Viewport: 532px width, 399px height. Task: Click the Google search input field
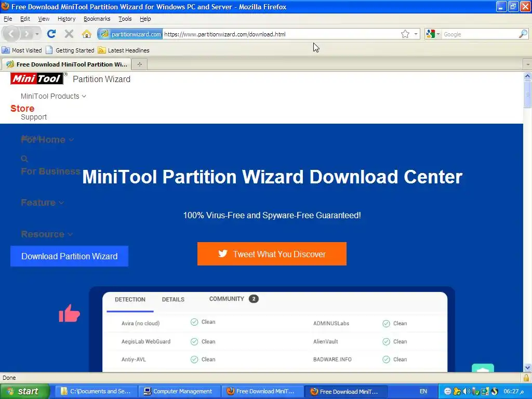(x=480, y=34)
